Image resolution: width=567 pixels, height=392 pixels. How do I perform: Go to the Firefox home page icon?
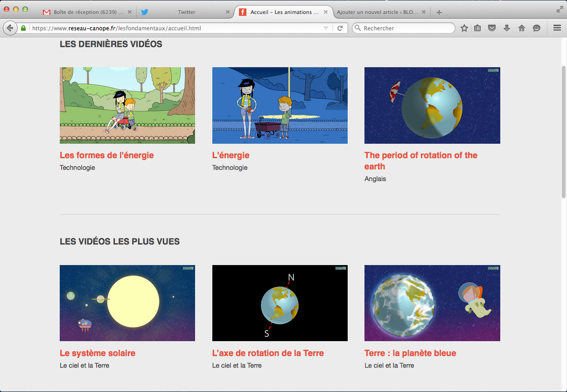(522, 28)
